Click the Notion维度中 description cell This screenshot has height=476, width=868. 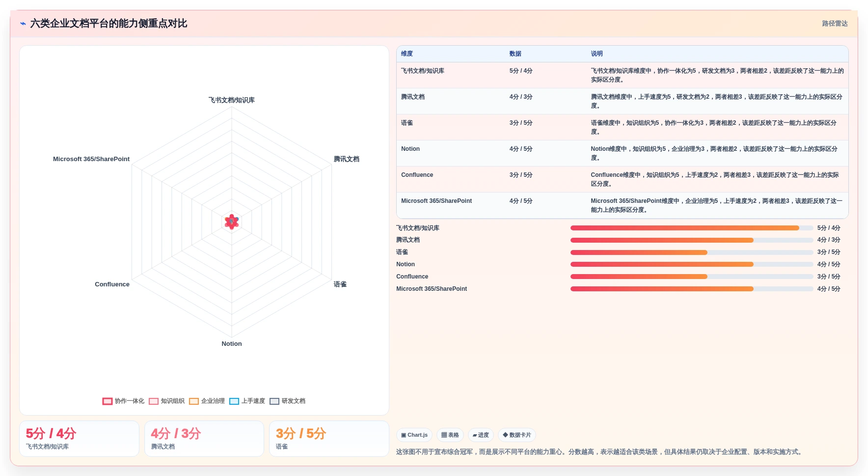[x=716, y=153]
